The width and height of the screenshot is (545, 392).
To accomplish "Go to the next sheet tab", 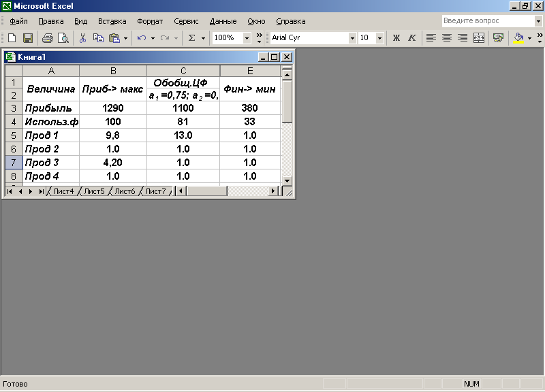I will click(31, 191).
